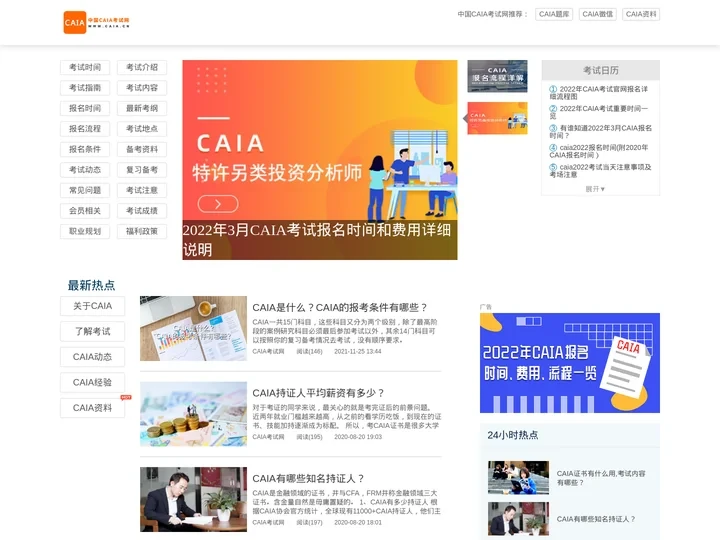Open hot item CAIA证书有什么用,考试内容有哪些？
The height and width of the screenshot is (540, 720).
tap(601, 478)
